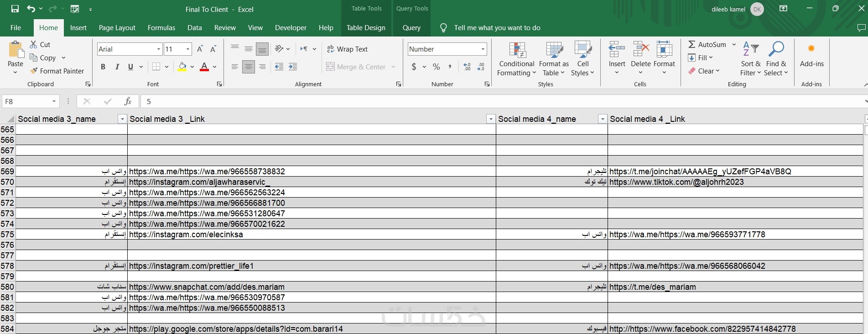
Task: Toggle Align Right alignment
Action: coord(262,67)
